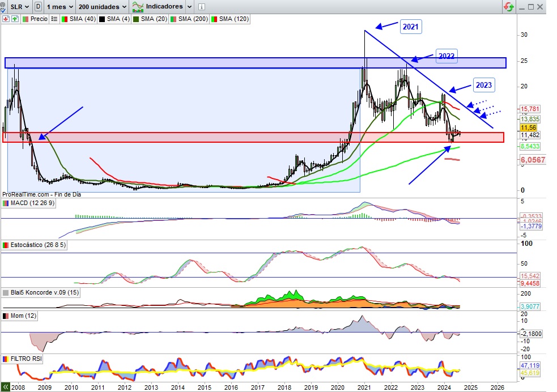The image size is (557, 392).
Task: Open the Blai5 Koncorde v.09 (15) label
Action: 40,292
